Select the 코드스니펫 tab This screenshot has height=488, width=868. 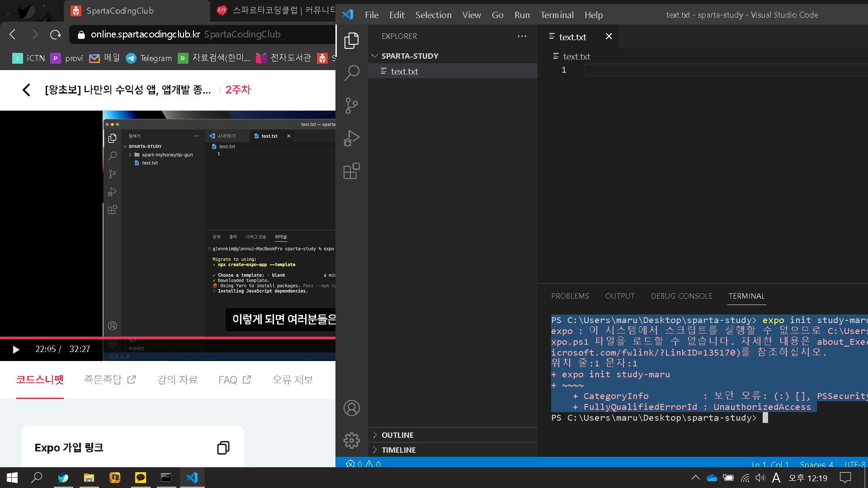pos(40,380)
